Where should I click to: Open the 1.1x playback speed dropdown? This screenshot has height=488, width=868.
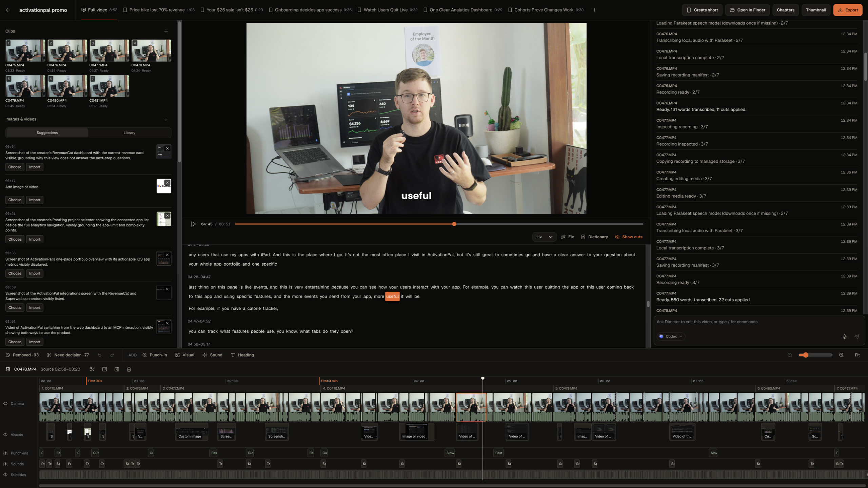point(544,237)
